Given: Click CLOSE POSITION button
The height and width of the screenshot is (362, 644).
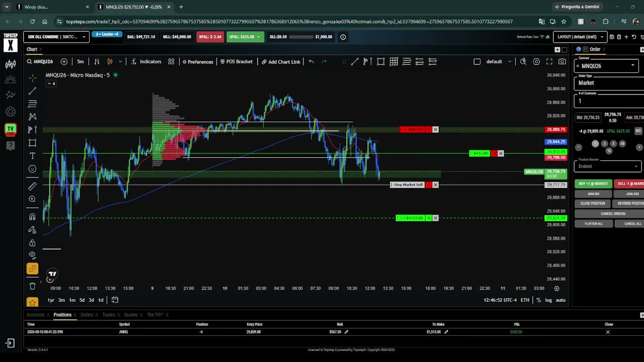Looking at the screenshot, I should point(593,204).
